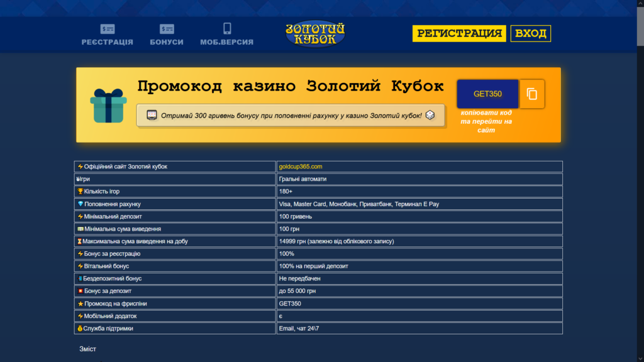The image size is (644, 362).
Task: Click the 'копіювати код та перейти на сайт' text
Action: 486,121
